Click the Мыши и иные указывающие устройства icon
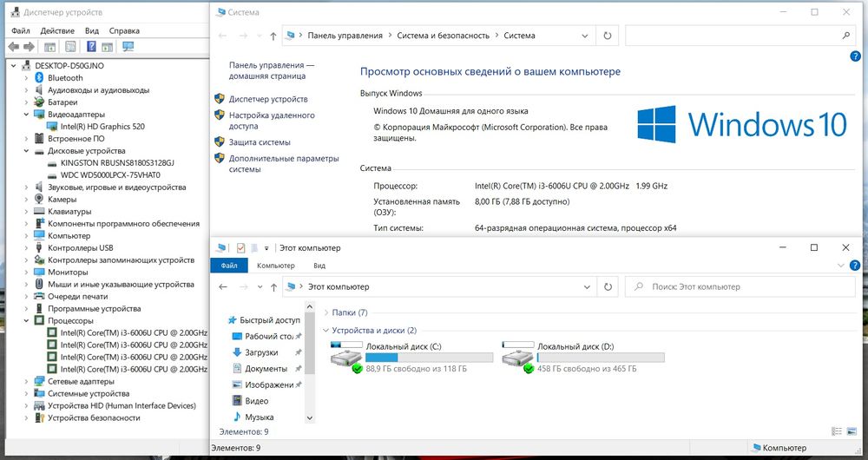Viewport: 868px width, 460px height. tap(39, 284)
